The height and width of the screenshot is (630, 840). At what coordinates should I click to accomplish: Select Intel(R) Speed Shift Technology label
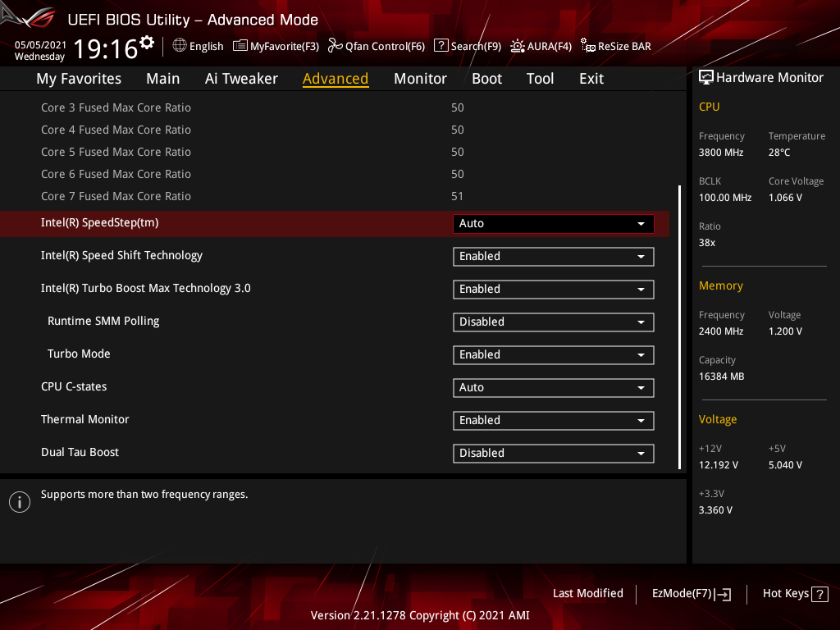(121, 256)
